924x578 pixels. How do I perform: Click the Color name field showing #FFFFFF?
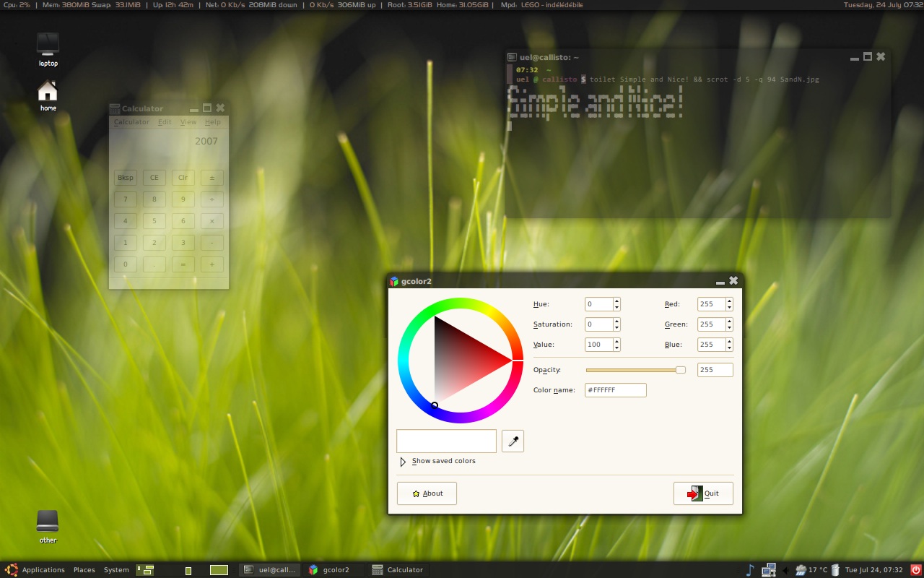tap(616, 390)
